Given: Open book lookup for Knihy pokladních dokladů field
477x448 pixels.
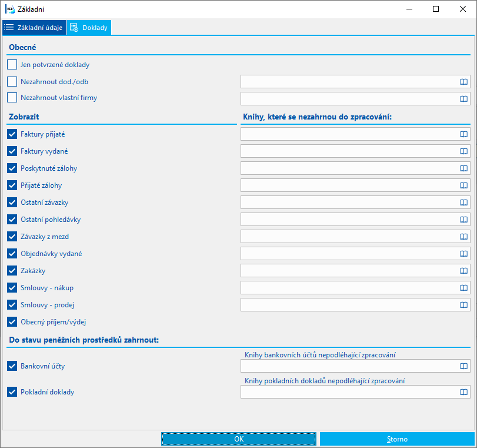Looking at the screenshot, I should [x=463, y=392].
